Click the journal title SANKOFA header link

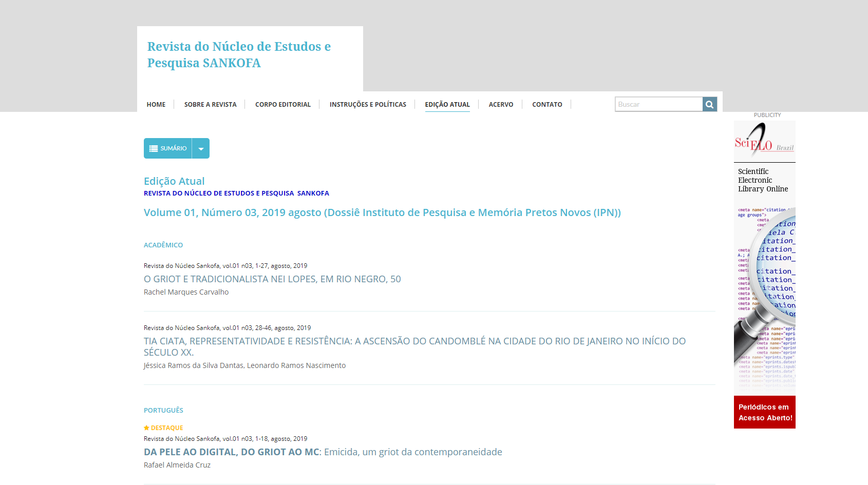click(239, 55)
